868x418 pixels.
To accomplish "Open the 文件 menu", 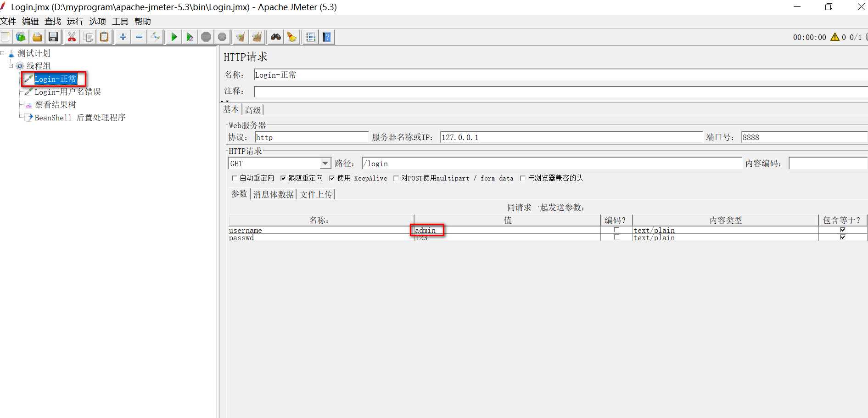I will point(8,22).
